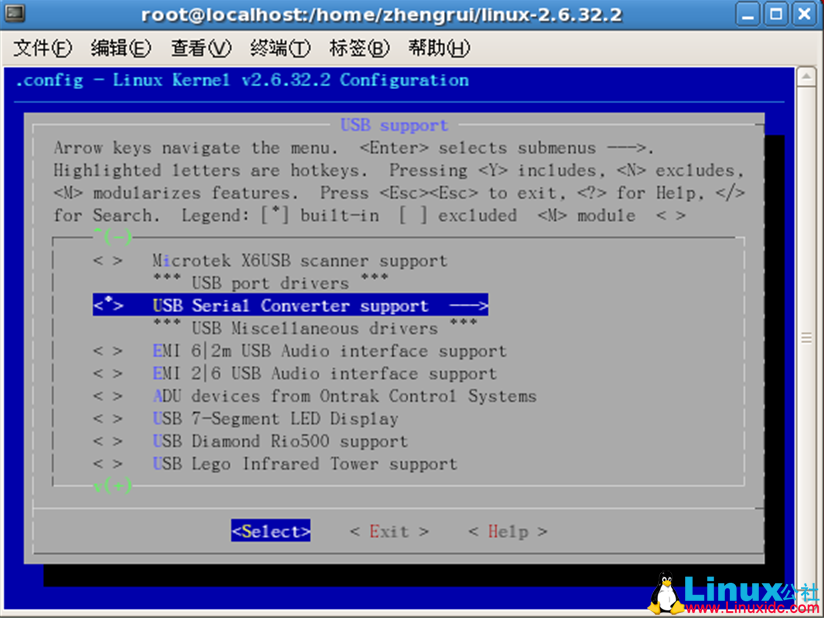The width and height of the screenshot is (824, 618).
Task: Click the 'USB support' dialog title
Action: (394, 125)
